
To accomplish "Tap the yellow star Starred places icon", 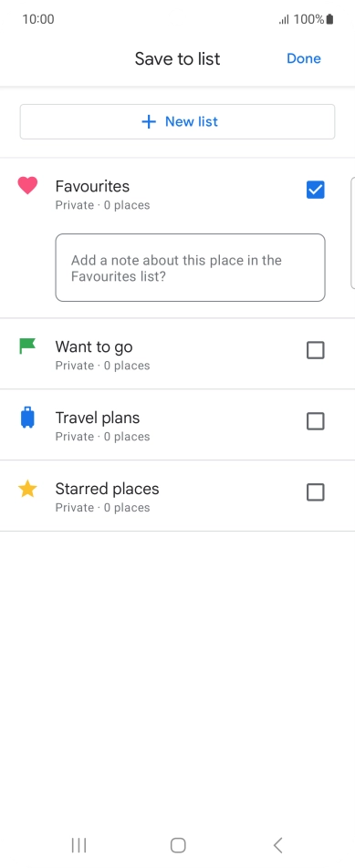I will tap(27, 489).
